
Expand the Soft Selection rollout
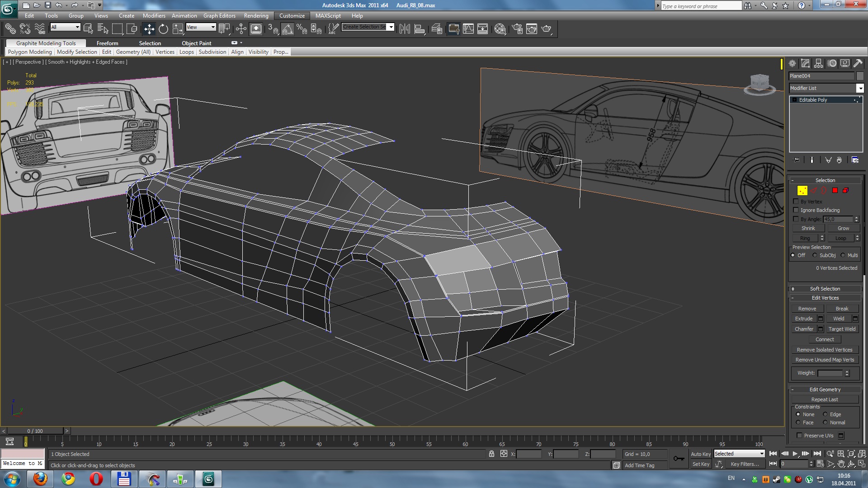[825, 289]
